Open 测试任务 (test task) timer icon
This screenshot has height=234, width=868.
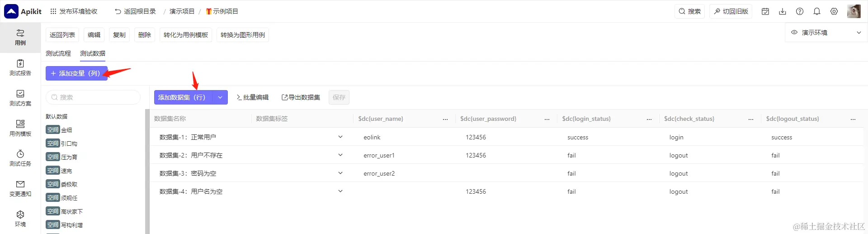coord(20,158)
